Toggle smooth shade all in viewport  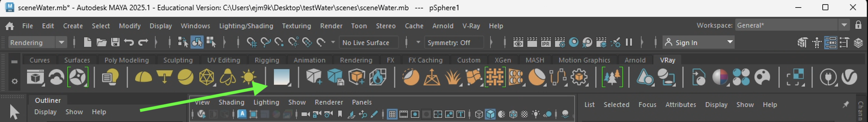point(490,114)
